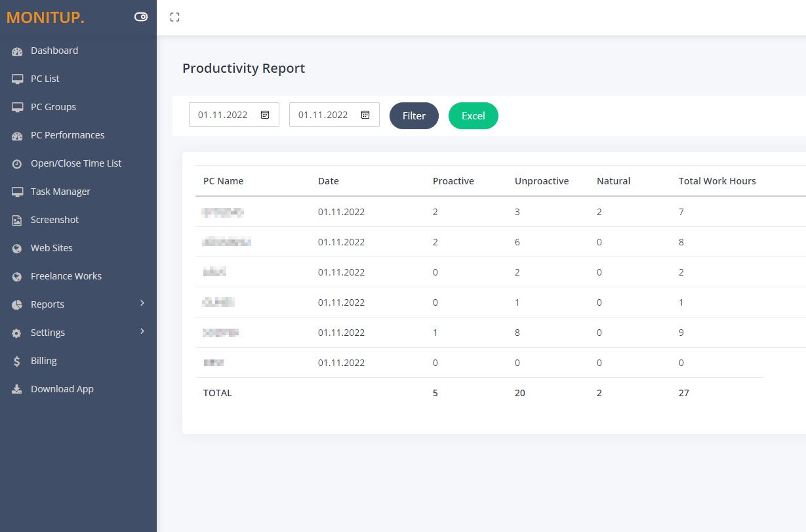Expand the Reports submenu chevron
This screenshot has height=532, width=806.
coord(142,303)
